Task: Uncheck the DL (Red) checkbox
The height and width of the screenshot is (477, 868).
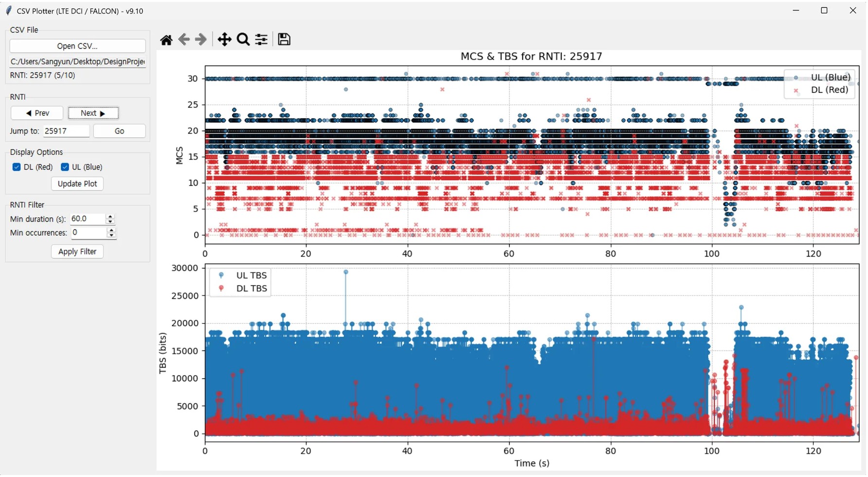Action: 17,167
